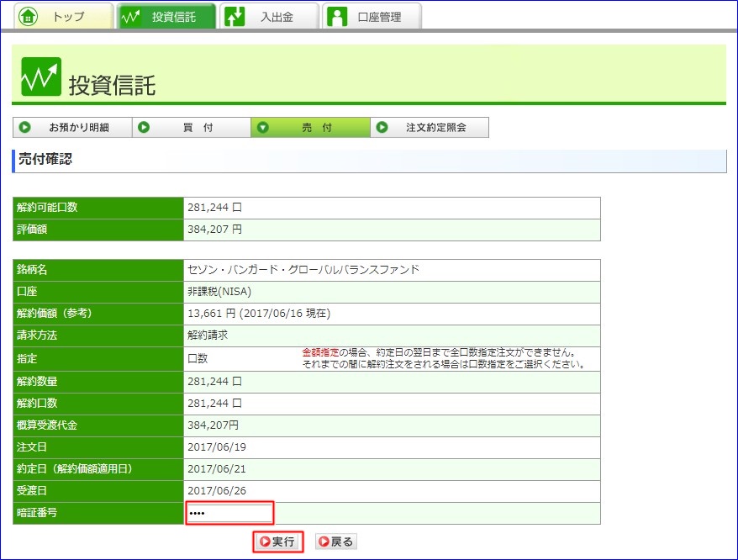Click the 384,207円 概算受渡代金 value
The width and height of the screenshot is (738, 560).
click(213, 425)
